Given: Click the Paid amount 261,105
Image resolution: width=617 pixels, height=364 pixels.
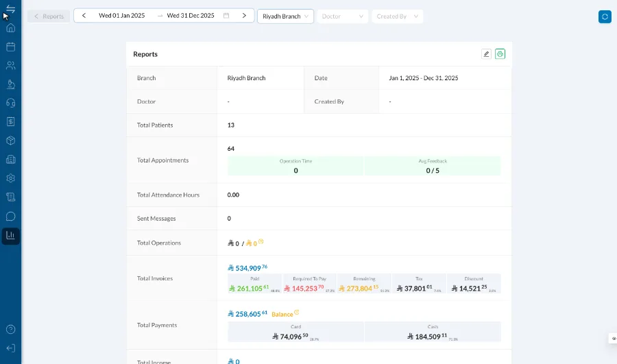Looking at the screenshot, I should pos(249,289).
